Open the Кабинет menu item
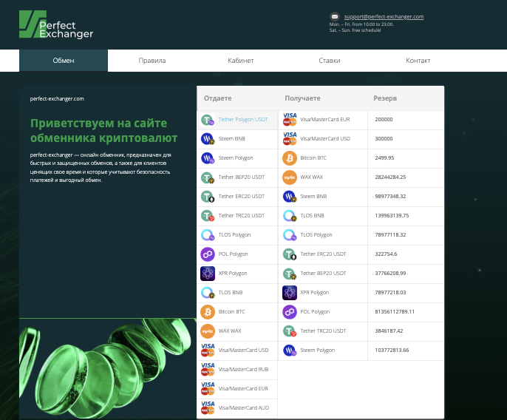This screenshot has width=507, height=420. pos(241,61)
